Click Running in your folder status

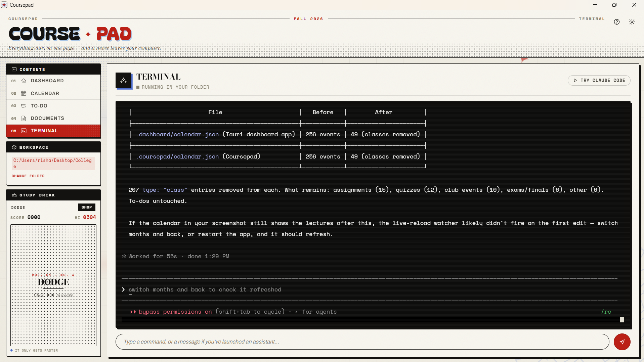point(173,87)
